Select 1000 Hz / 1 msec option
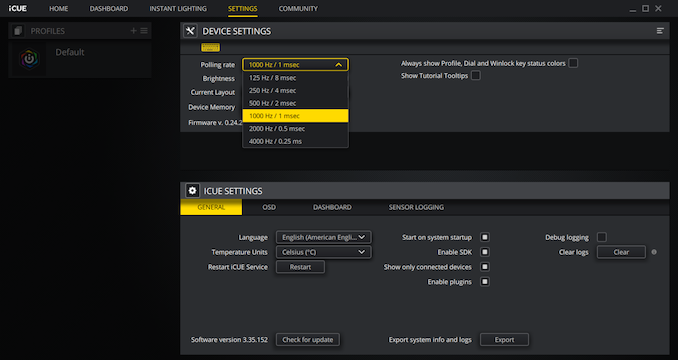 (295, 116)
